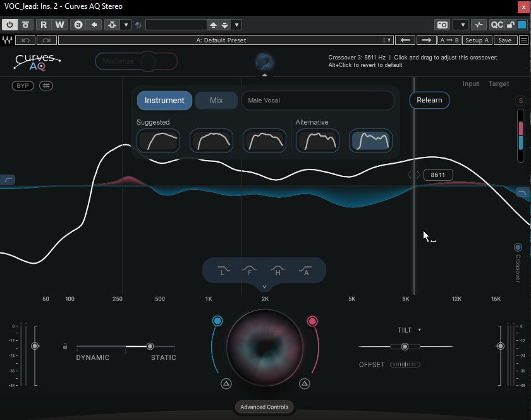The image size is (531, 420).
Task: Click left chevron beside 8611 value
Action: click(410, 175)
